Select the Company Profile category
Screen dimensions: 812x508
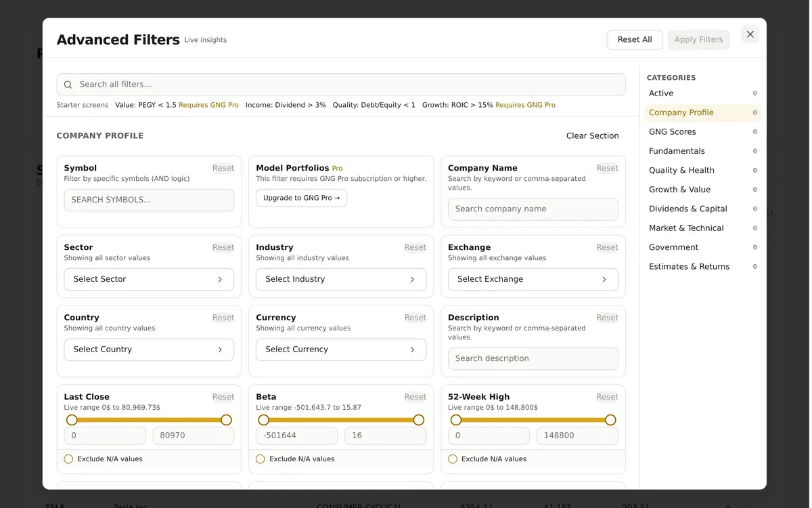[703, 112]
